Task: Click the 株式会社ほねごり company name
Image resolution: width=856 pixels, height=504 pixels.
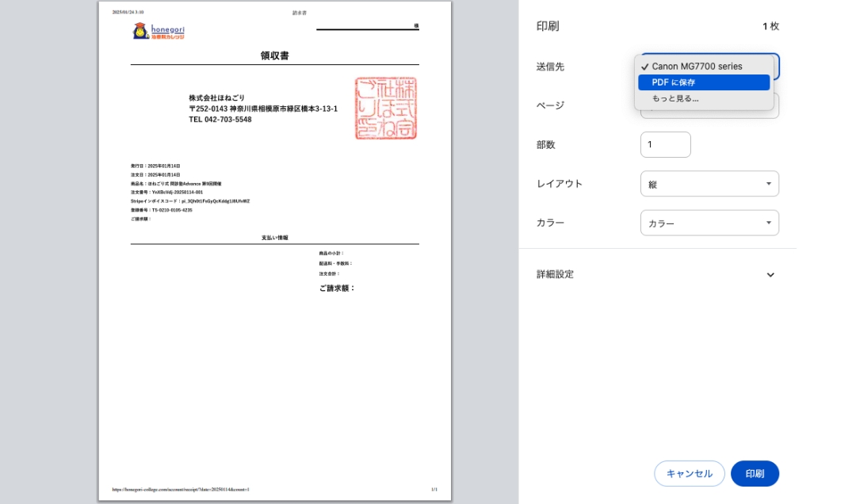Action: (216, 97)
